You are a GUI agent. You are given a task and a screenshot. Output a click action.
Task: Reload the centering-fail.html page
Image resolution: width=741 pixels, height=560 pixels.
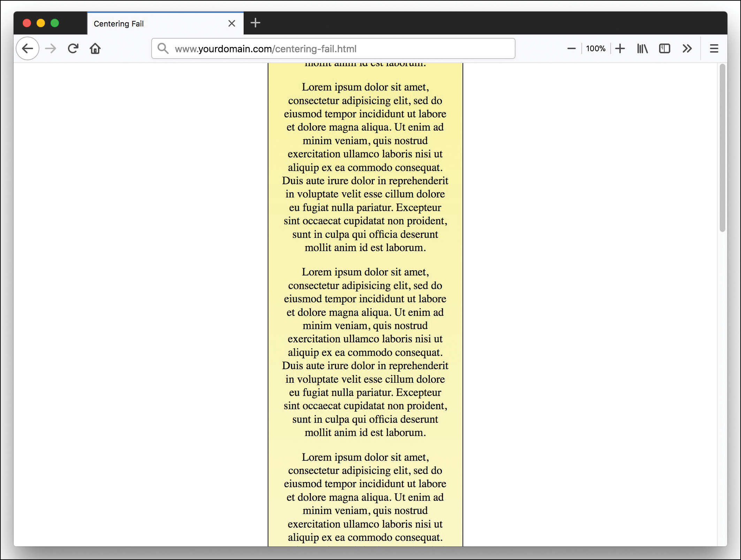click(73, 48)
